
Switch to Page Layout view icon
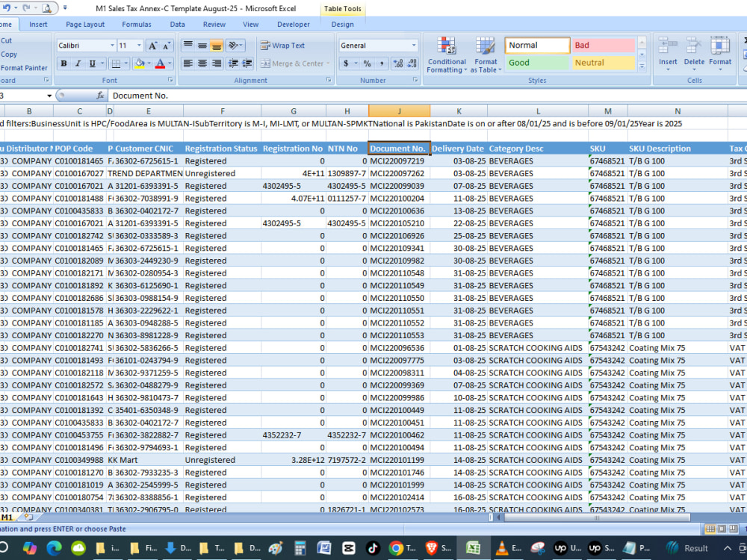click(x=722, y=529)
